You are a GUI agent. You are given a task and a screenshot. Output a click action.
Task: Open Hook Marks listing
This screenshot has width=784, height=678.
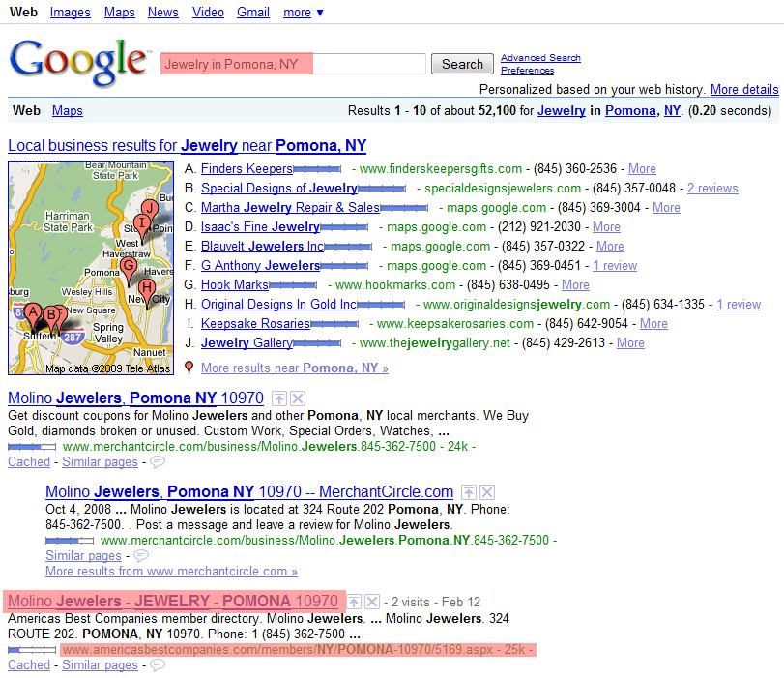point(235,285)
